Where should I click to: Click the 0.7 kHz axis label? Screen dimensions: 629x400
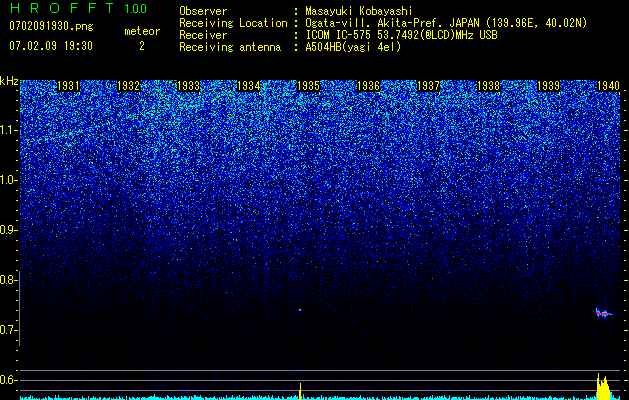tap(8, 330)
